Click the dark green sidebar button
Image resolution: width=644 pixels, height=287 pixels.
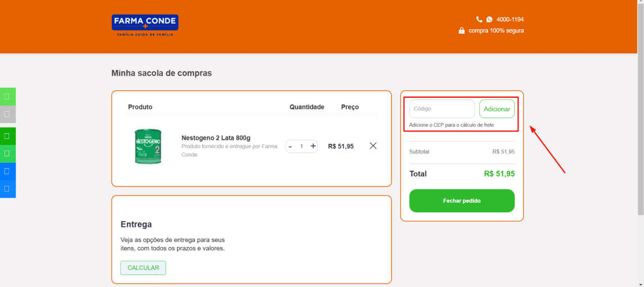(x=8, y=136)
